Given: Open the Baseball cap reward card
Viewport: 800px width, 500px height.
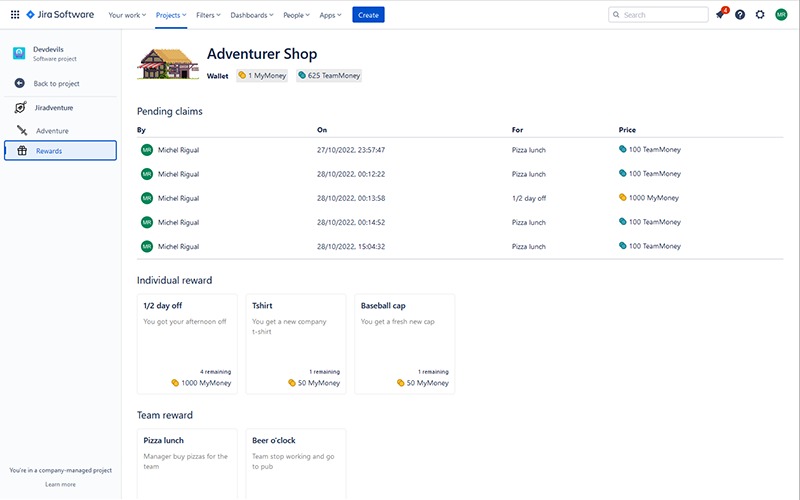Looking at the screenshot, I should coord(405,344).
